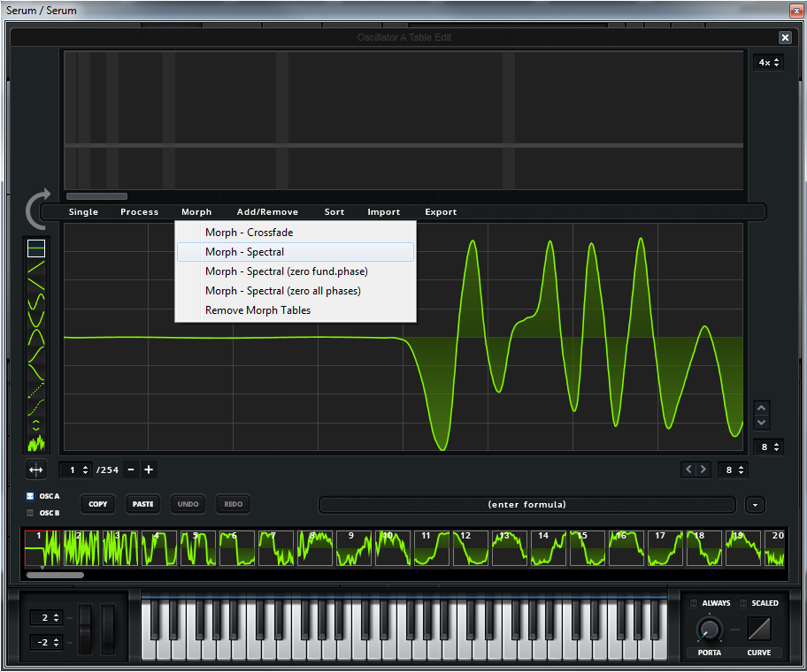Click the frame thumbnails horizontal scrollbar
Viewport: 807px width, 672px height.
coord(55,575)
